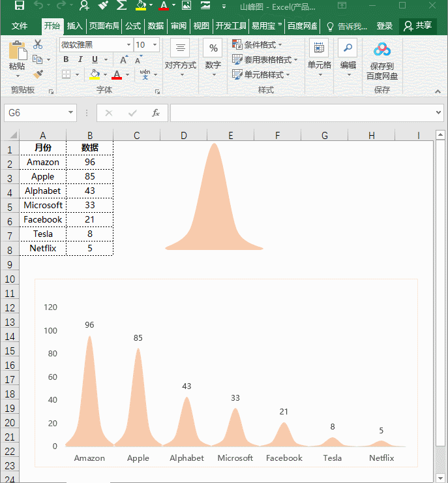Screen dimensions: 448x483
Task: Expand the paste options arrow under 粘贴
Action: pyautogui.click(x=17, y=76)
